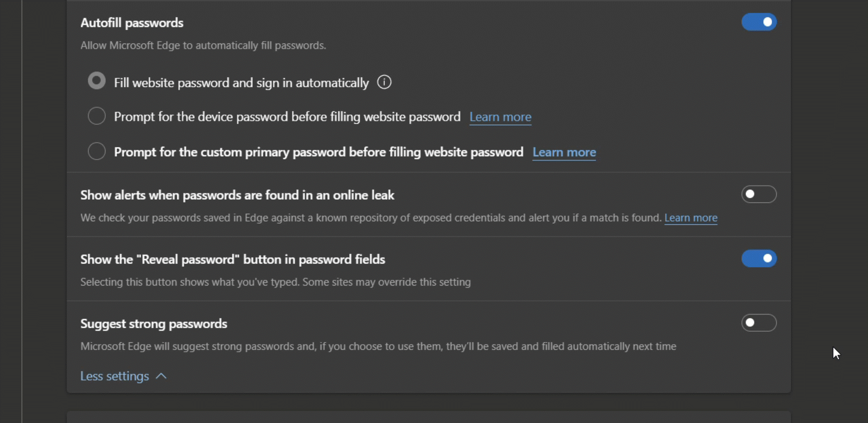Image resolution: width=868 pixels, height=423 pixels.
Task: Collapse options via Less settings text
Action: point(114,376)
